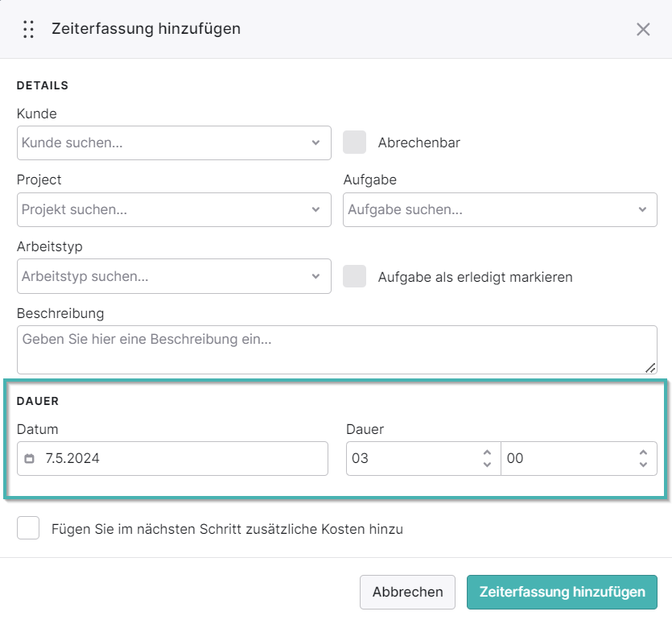This screenshot has height=624, width=672.
Task: Select the Datum field showing 7.5.2024
Action: click(172, 458)
